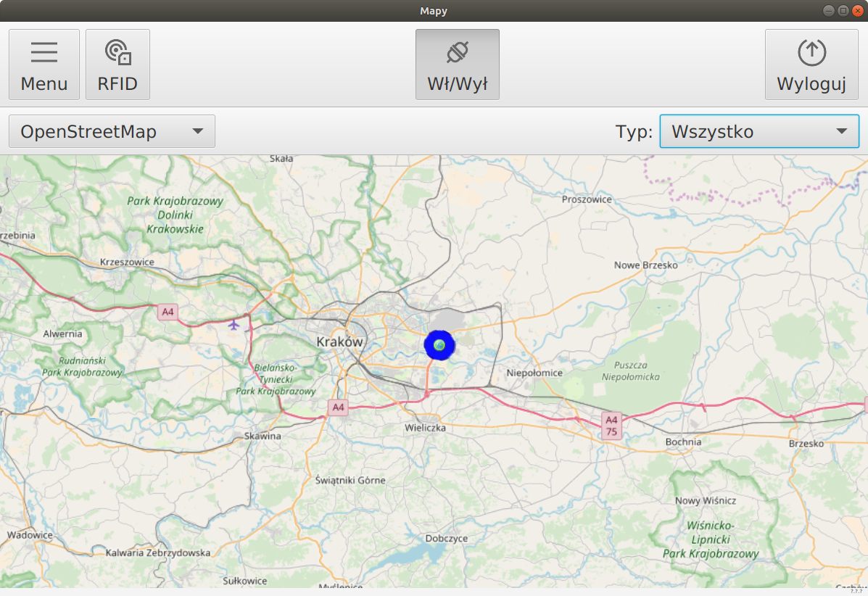
Task: Click the Wieliczka town label
Action: (425, 428)
